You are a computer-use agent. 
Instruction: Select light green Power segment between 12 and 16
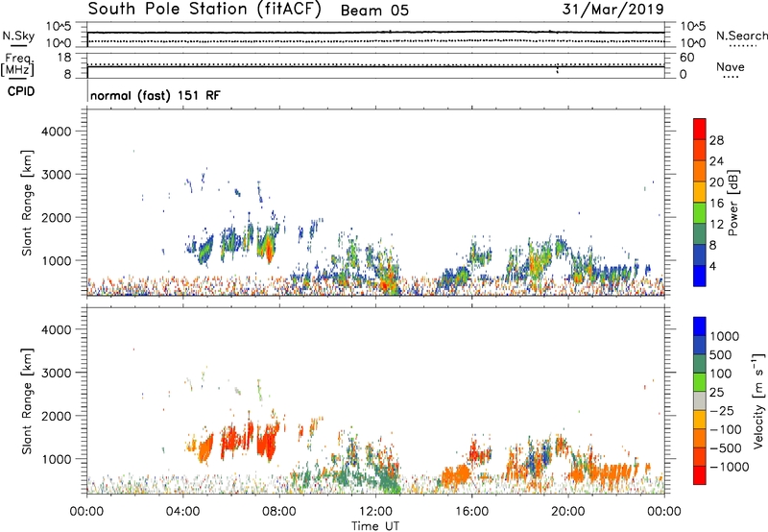pos(700,213)
